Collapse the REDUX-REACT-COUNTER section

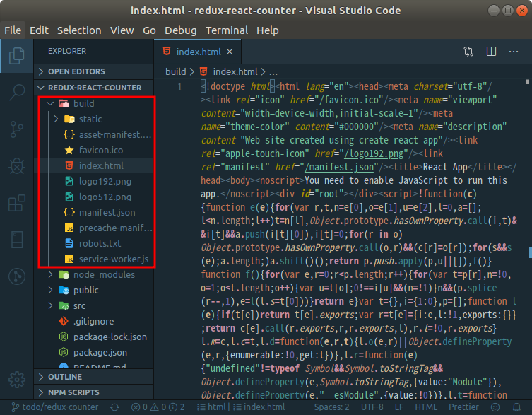(x=94, y=88)
